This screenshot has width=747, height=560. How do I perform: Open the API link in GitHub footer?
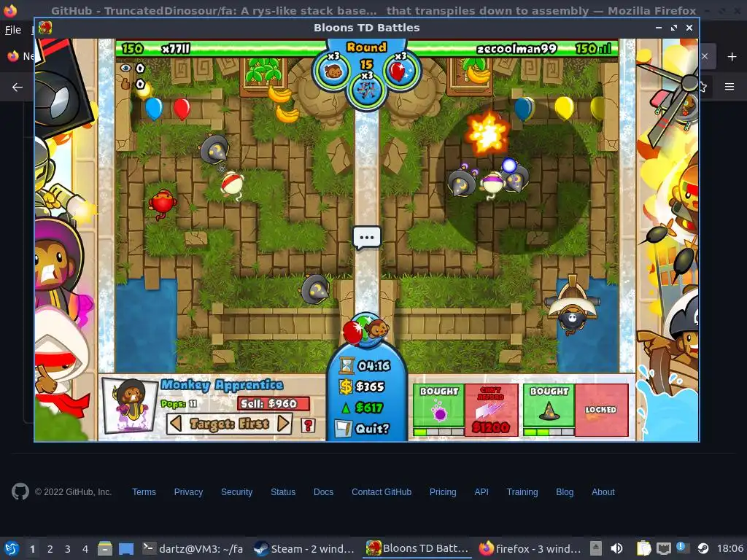click(x=481, y=492)
